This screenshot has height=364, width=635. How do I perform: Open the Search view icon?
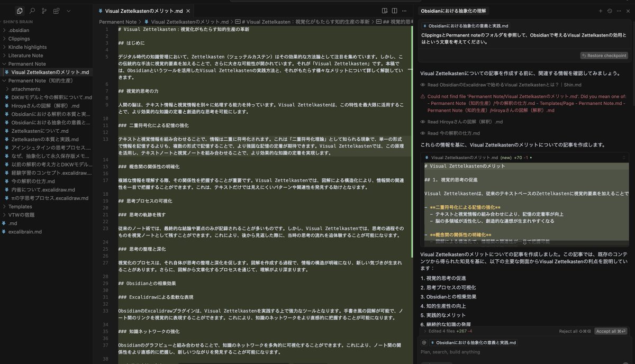[x=32, y=11]
